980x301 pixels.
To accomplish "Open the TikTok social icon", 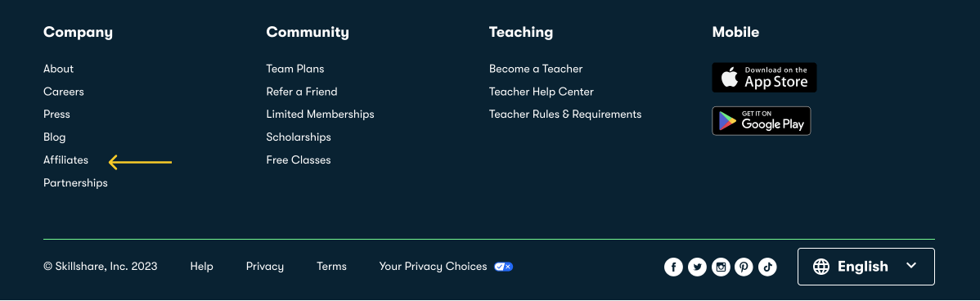I will 767,267.
